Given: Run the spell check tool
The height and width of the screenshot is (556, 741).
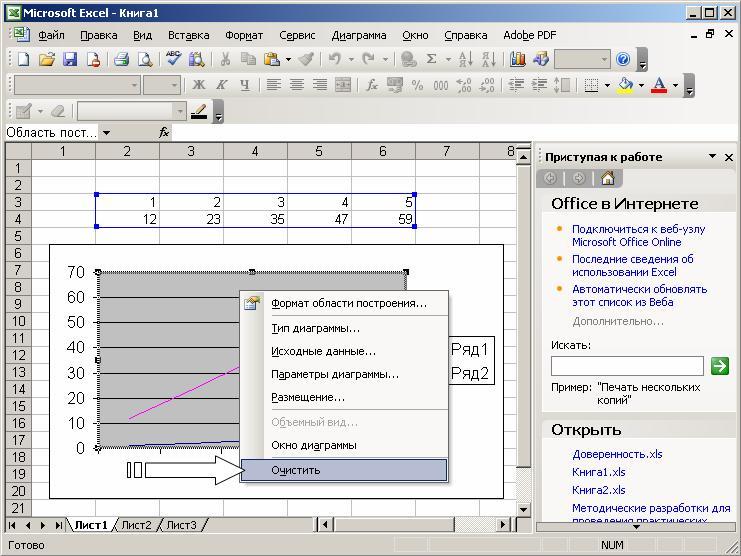Looking at the screenshot, I should click(x=173, y=60).
